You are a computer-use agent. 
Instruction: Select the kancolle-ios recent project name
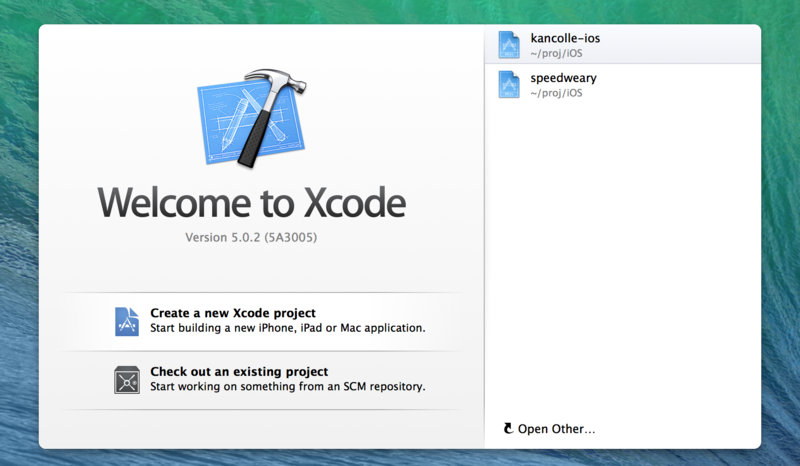coord(565,38)
